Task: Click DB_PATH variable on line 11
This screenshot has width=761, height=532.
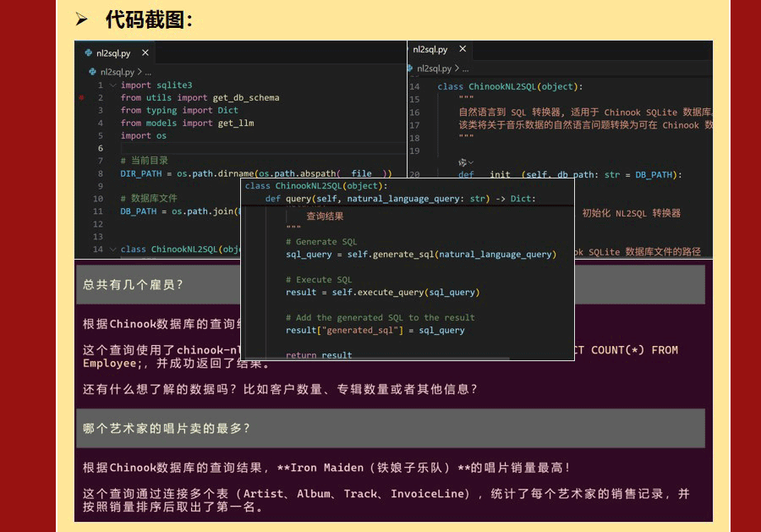Action: [138, 211]
